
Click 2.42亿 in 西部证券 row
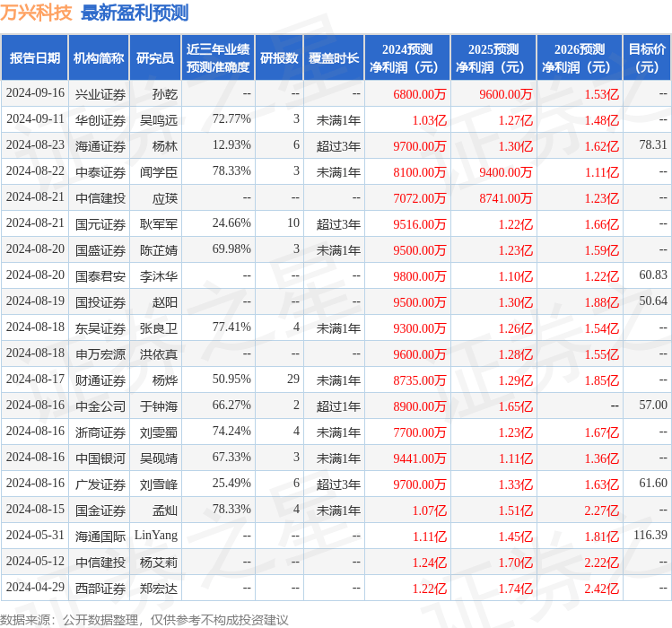[x=602, y=589]
